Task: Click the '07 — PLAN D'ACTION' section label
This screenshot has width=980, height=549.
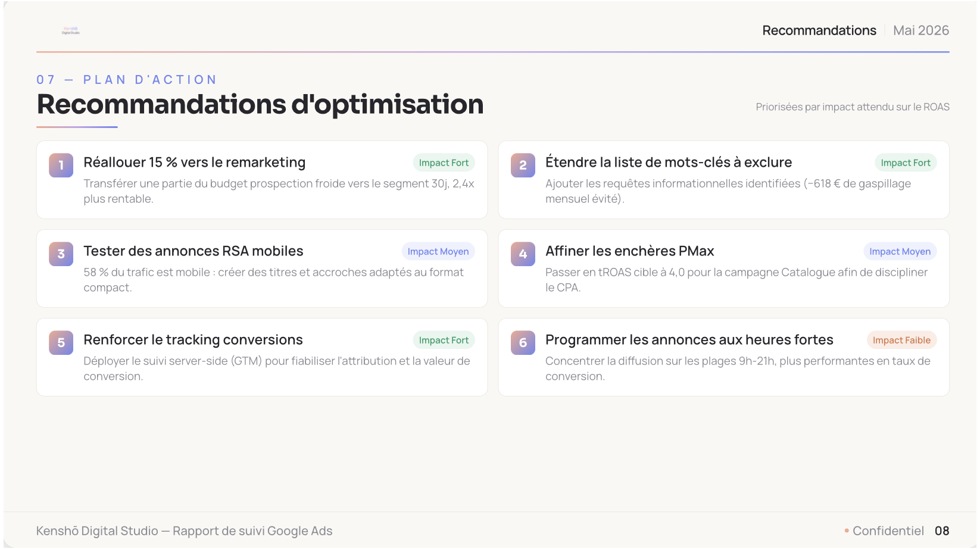Action: [127, 80]
